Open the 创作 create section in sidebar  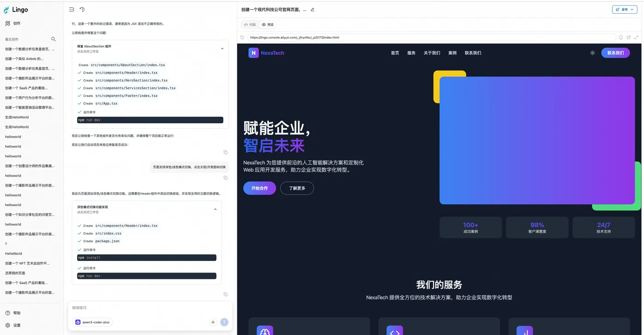[x=13, y=23]
